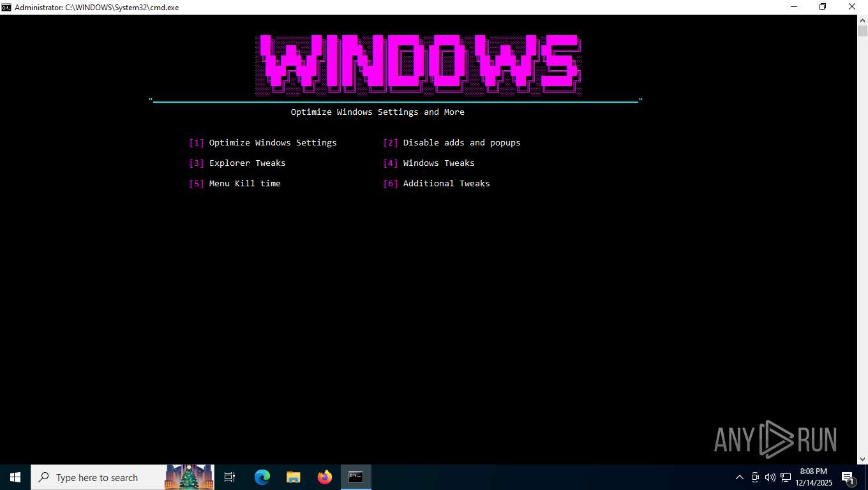Click the Administrator cmd.exe title text
This screenshot has height=490, width=868.
(x=96, y=8)
